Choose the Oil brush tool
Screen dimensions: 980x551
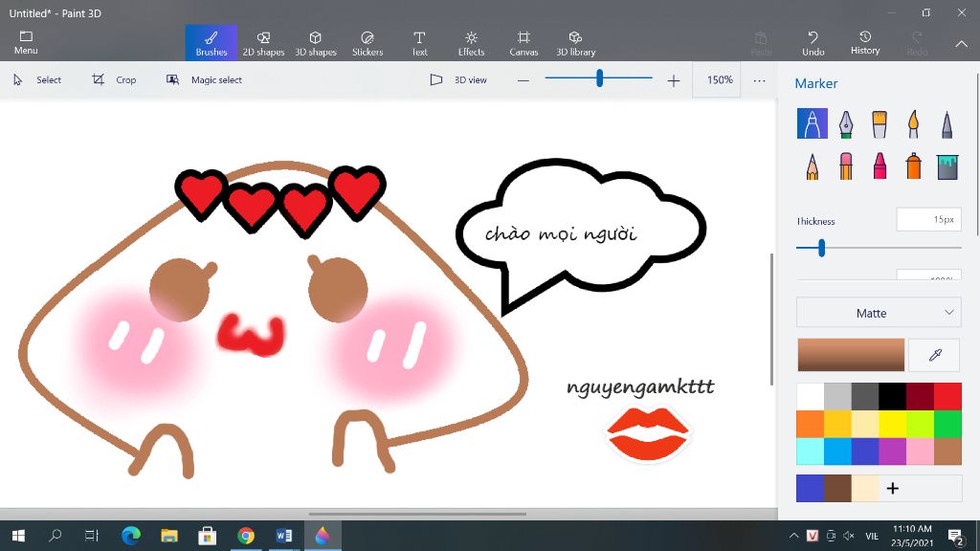pos(880,123)
